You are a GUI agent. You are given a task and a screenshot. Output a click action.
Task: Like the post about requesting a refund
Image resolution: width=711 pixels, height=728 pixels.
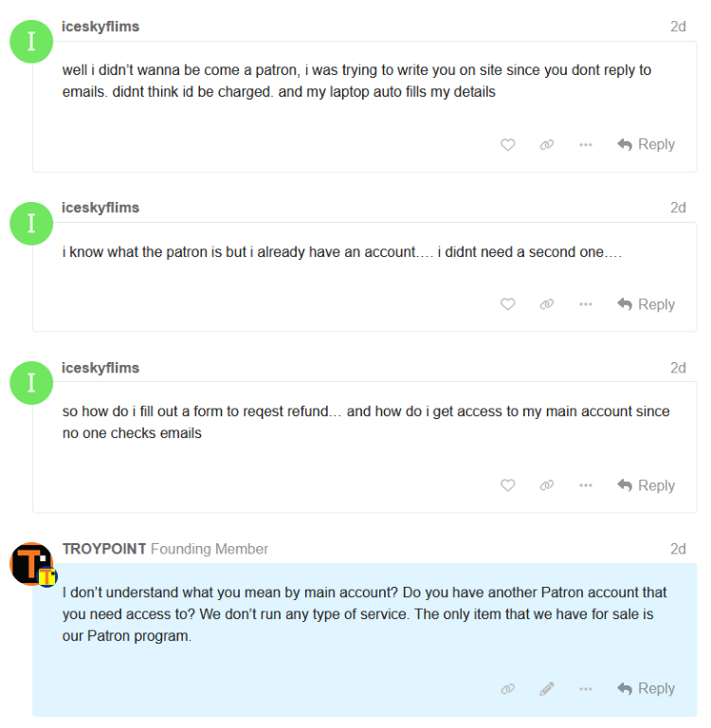508,485
